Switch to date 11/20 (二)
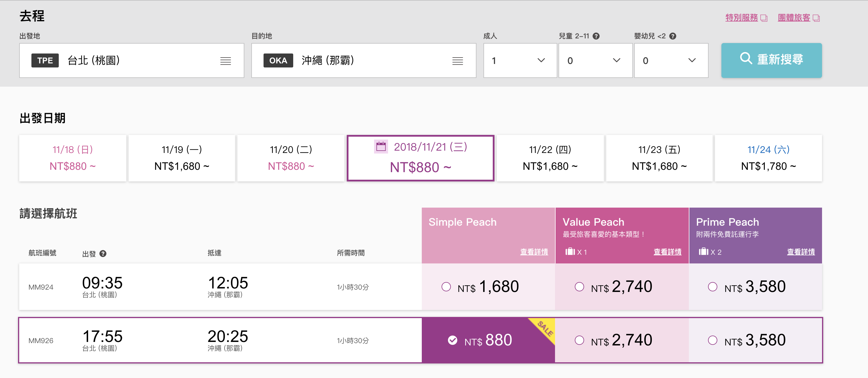The image size is (868, 378). 291,158
